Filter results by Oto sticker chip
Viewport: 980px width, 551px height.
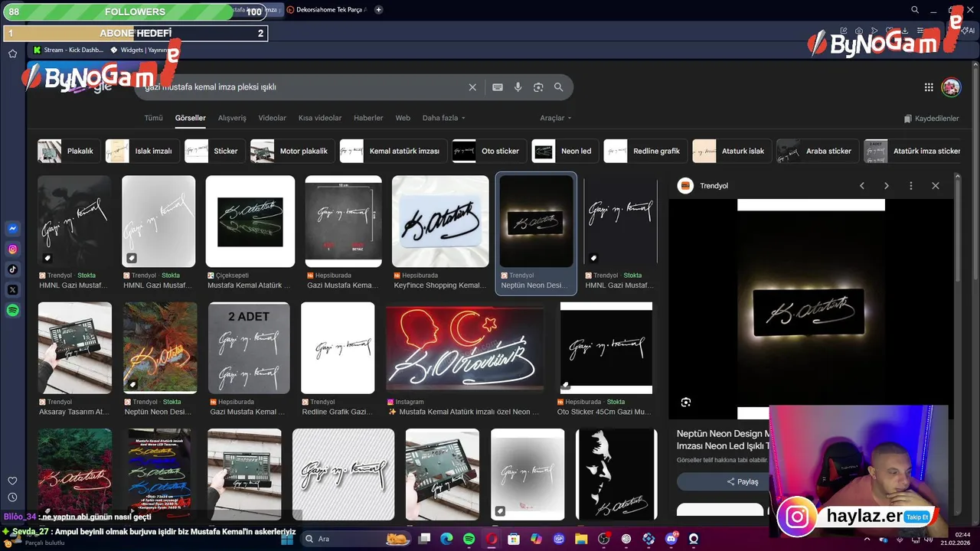pos(488,151)
